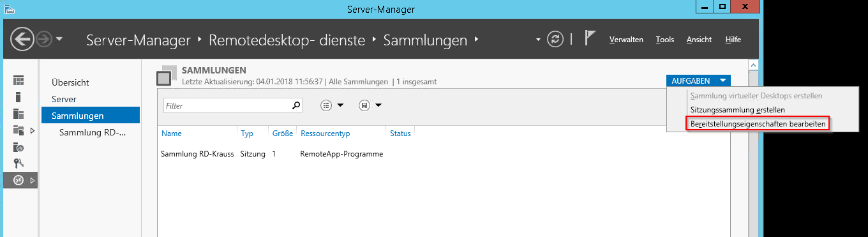Open Dashboard icon in the left sidebar

[x=19, y=80]
